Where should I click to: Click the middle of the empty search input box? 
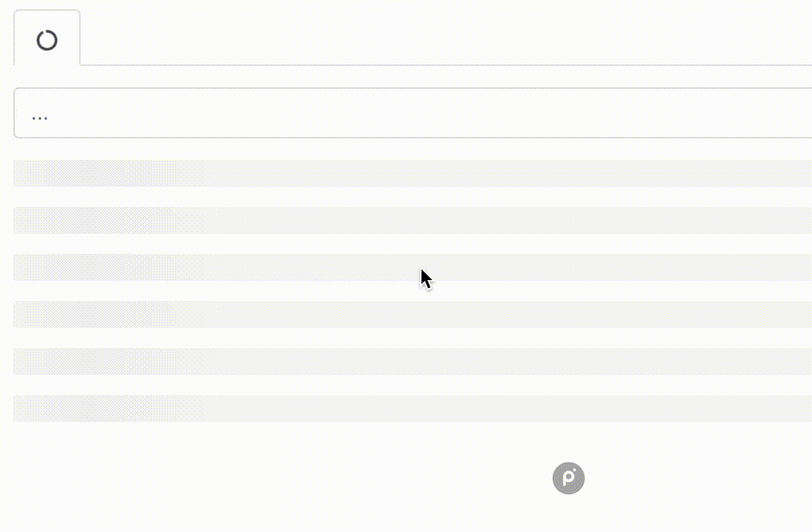click(413, 113)
